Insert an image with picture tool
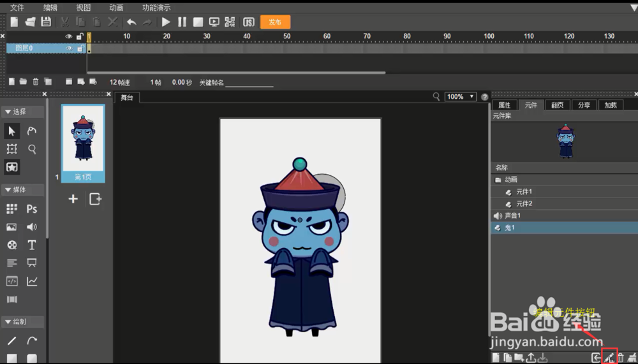This screenshot has height=364, width=638. pos(11,227)
